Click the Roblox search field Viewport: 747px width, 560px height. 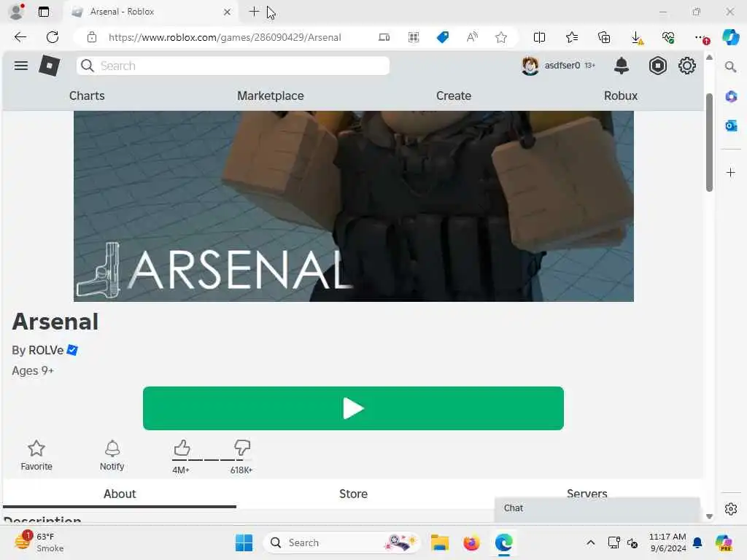coord(233,66)
